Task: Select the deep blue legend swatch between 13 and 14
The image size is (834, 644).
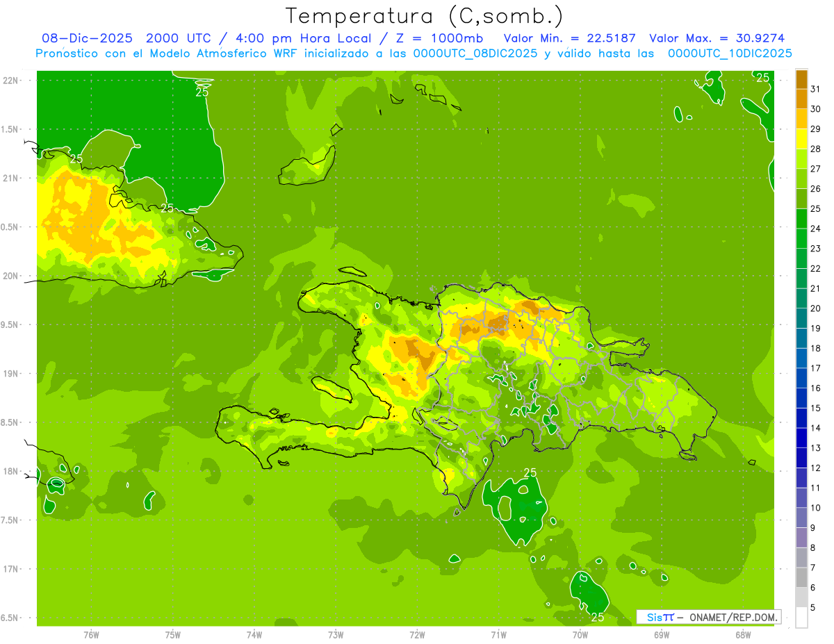Action: point(801,438)
